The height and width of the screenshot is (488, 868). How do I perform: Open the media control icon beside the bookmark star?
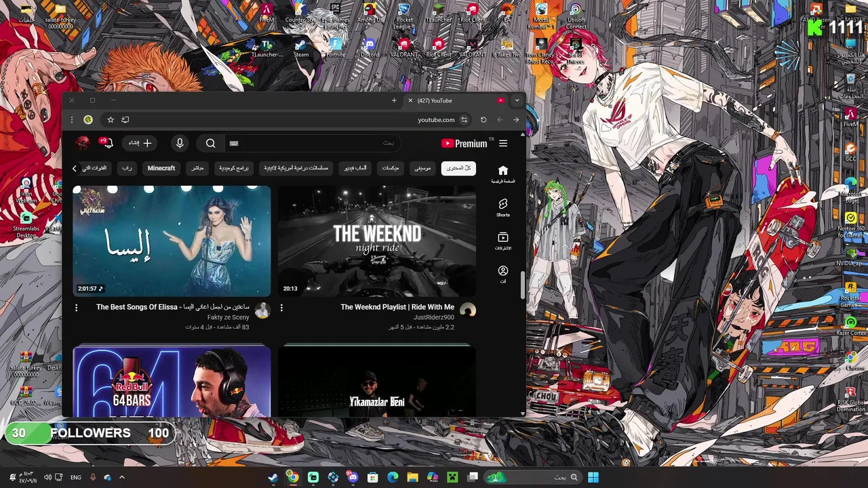tap(125, 119)
